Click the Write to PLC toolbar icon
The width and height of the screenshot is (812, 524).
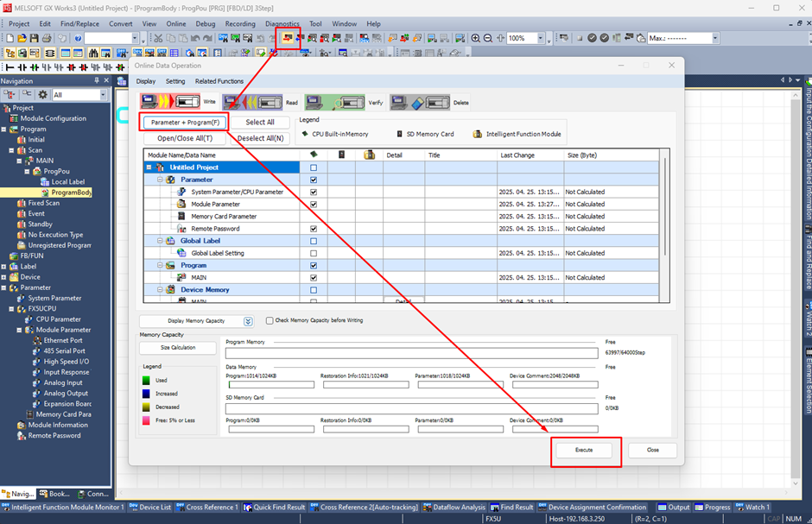[288, 38]
